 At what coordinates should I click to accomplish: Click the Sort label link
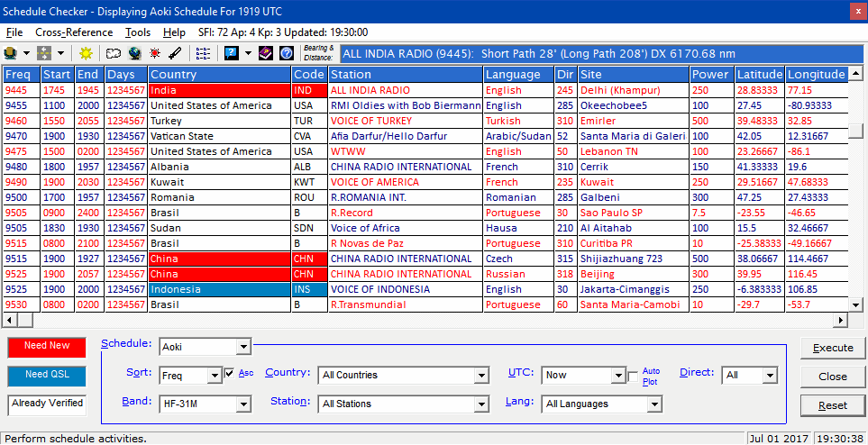[139, 373]
